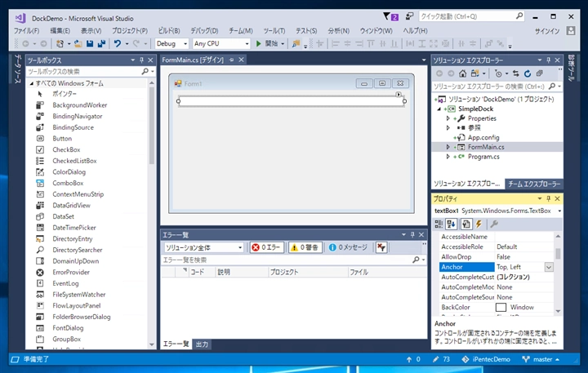This screenshot has height=373, width=588.
Task: Click the Home icon in Solution Explorer
Action: click(x=463, y=73)
